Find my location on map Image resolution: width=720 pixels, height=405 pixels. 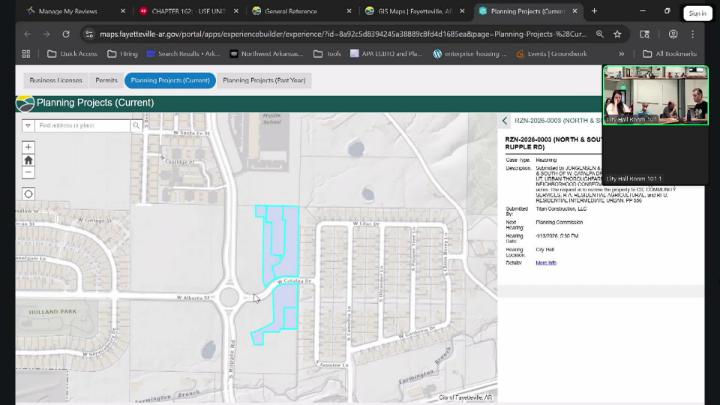28,194
